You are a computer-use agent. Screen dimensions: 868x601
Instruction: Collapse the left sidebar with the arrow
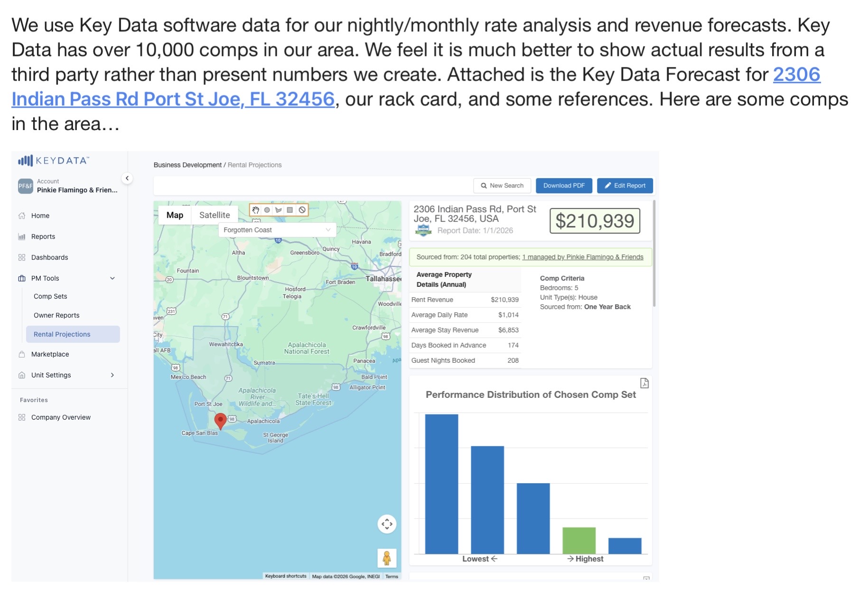127,178
